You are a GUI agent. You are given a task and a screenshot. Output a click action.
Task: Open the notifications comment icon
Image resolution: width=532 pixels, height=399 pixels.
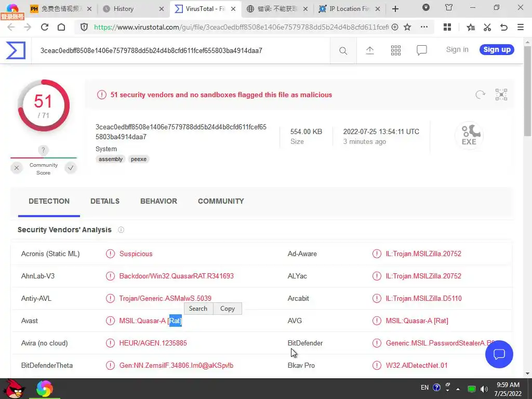point(421,50)
